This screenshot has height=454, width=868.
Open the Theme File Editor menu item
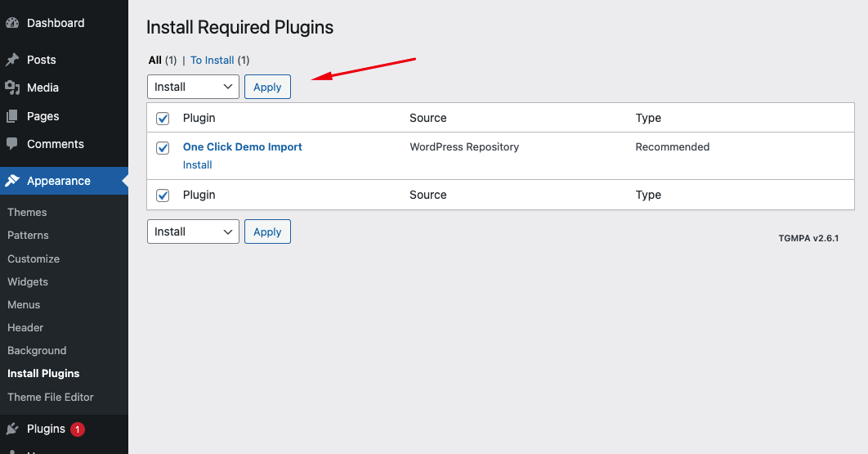(x=51, y=397)
